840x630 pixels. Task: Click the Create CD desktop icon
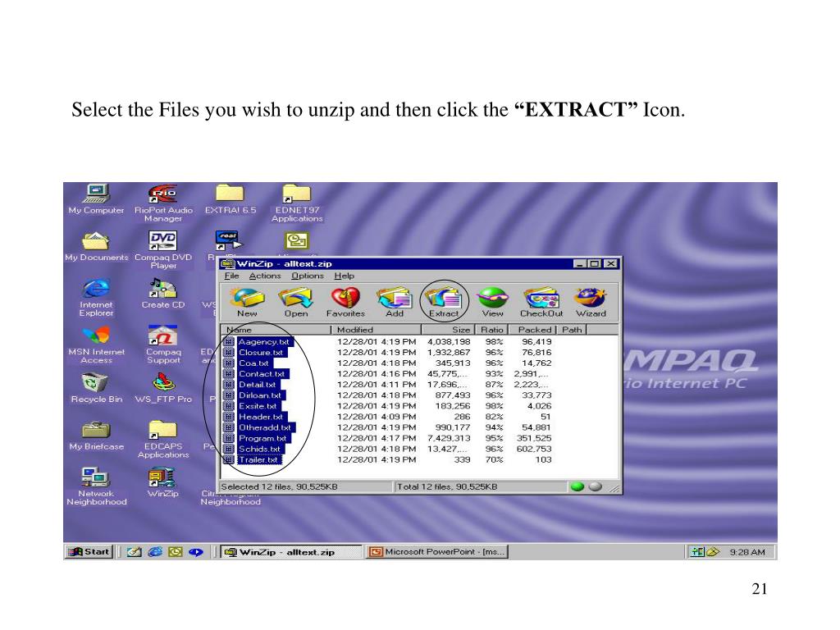(163, 293)
